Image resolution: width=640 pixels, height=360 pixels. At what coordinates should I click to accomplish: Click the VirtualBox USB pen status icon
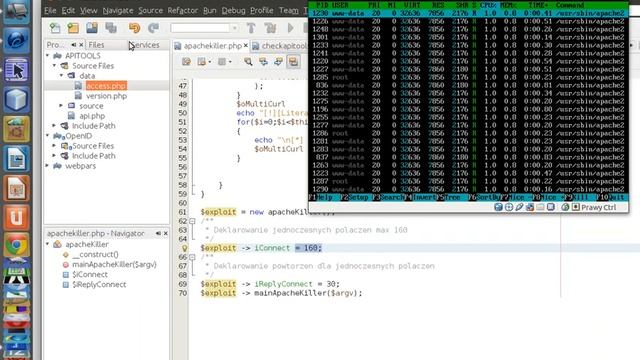[519, 207]
